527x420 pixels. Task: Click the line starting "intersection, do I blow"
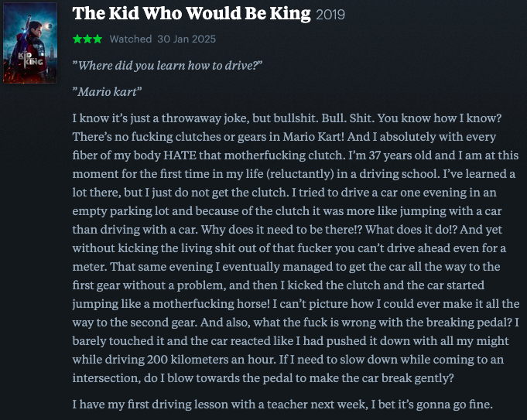click(x=263, y=378)
